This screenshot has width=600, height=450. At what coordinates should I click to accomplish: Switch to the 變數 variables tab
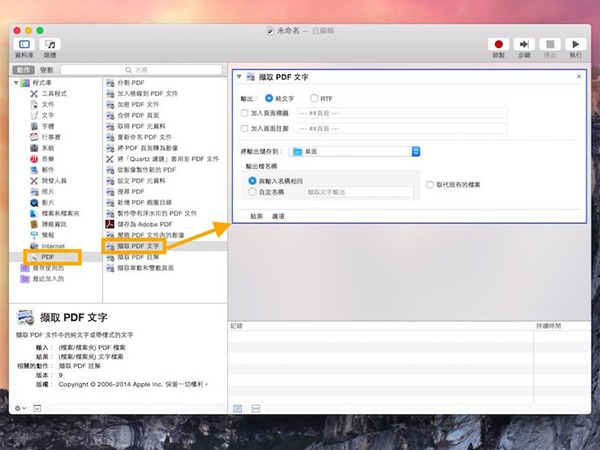pos(47,70)
